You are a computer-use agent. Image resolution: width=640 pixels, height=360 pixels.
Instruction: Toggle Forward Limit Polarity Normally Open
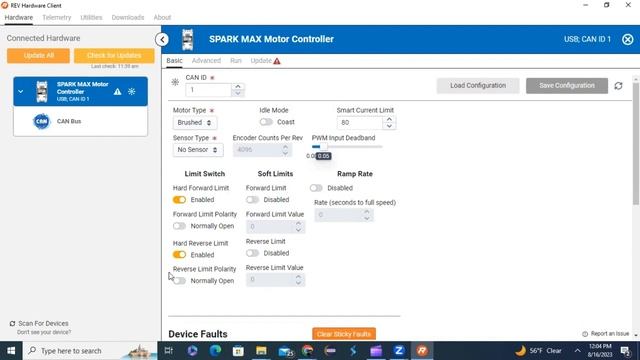pyautogui.click(x=179, y=226)
